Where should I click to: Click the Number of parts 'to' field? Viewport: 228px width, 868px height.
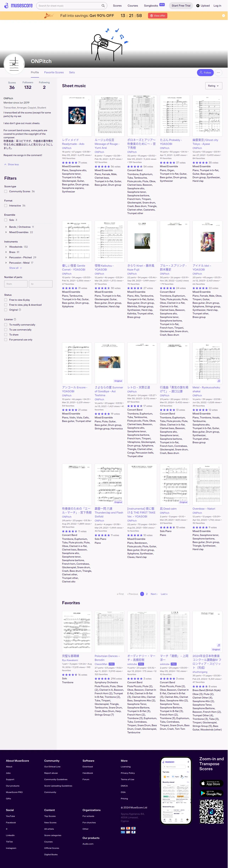click(41, 284)
